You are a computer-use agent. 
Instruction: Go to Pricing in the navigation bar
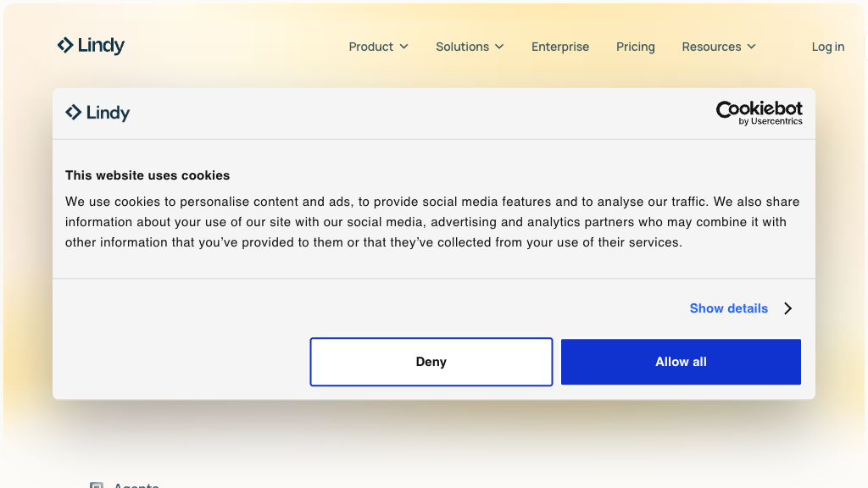(x=635, y=47)
